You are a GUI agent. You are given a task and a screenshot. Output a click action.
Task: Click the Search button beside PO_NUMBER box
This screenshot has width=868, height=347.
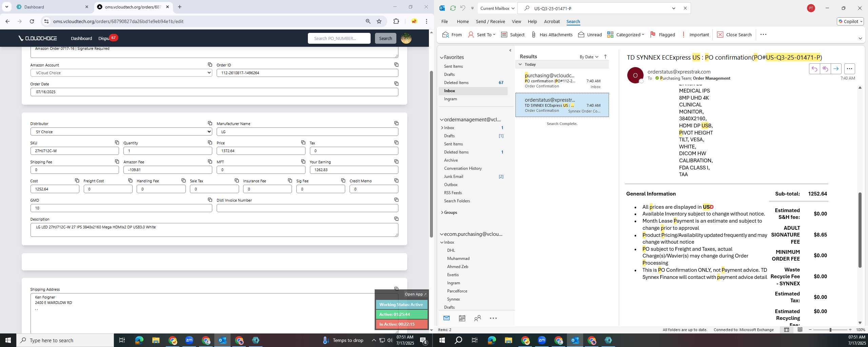pos(385,38)
